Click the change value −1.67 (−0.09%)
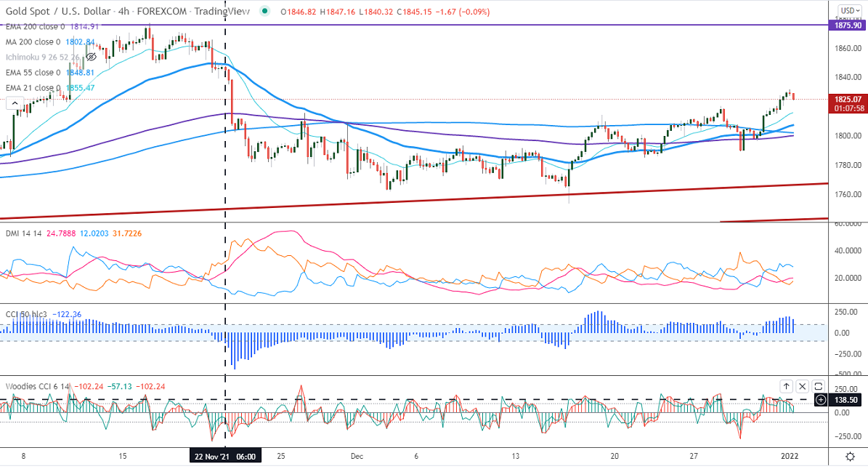This screenshot has height=469, width=868. pos(462,12)
